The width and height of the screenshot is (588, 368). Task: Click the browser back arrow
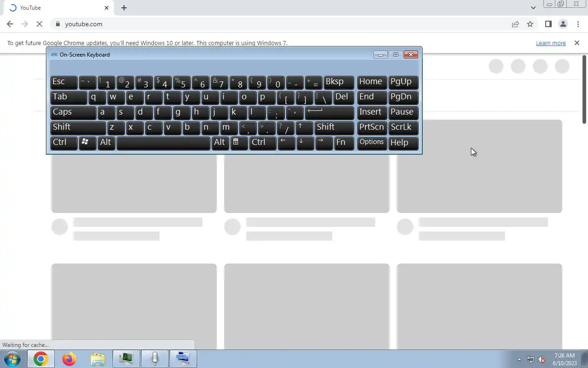pyautogui.click(x=10, y=24)
